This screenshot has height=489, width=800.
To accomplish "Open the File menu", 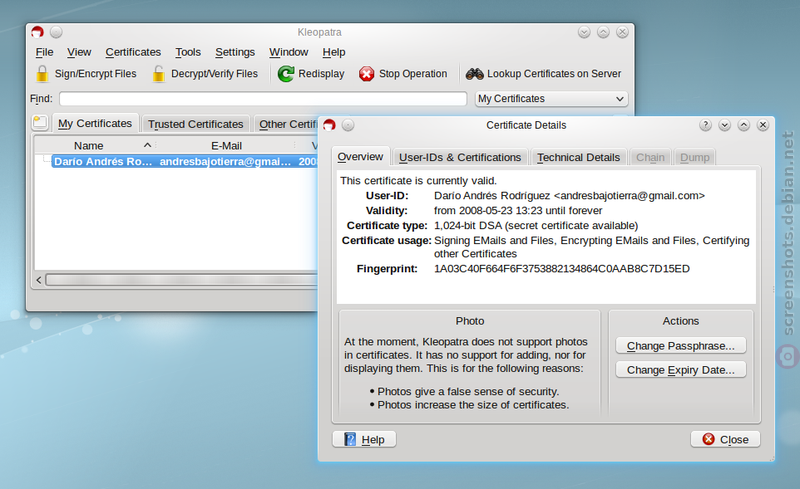I will tap(44, 52).
